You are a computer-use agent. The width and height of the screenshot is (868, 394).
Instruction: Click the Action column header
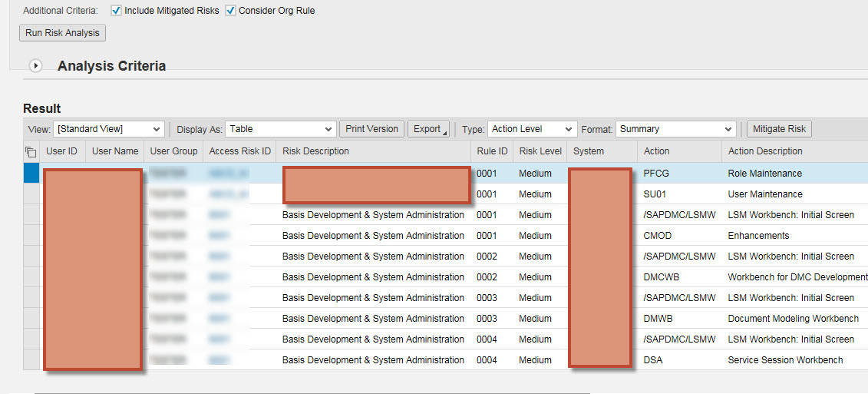point(680,151)
